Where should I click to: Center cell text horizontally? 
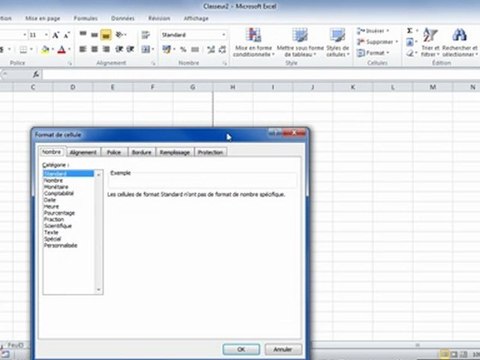coord(95,49)
